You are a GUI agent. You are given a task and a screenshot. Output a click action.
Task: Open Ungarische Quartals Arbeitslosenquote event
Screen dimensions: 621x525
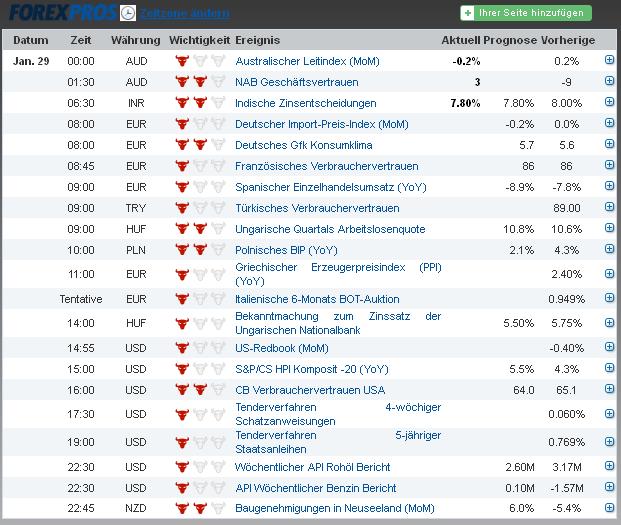330,229
